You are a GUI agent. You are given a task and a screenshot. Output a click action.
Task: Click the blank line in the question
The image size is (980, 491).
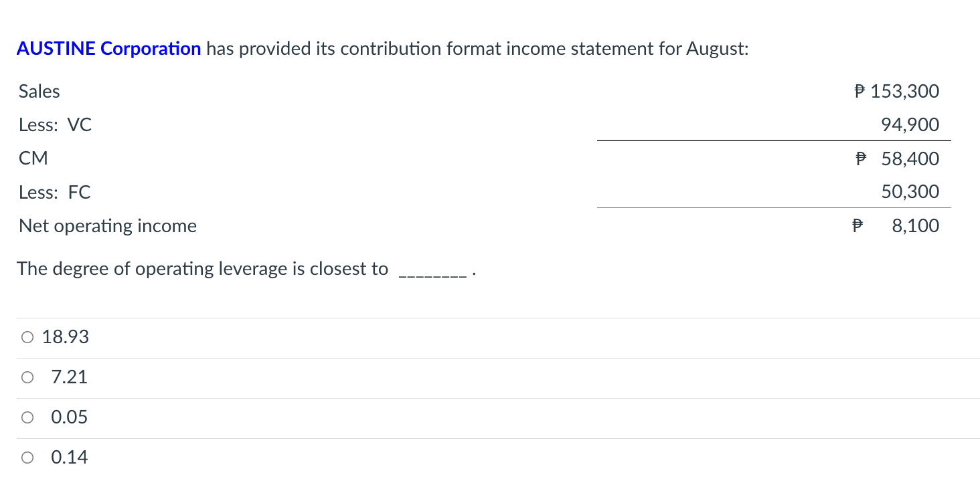(432, 268)
